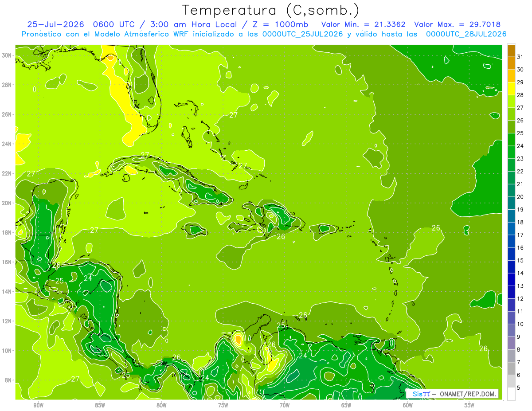Screen dimensions: 532x411
Task: Click color scale label "23"
Action: click(x=520, y=159)
